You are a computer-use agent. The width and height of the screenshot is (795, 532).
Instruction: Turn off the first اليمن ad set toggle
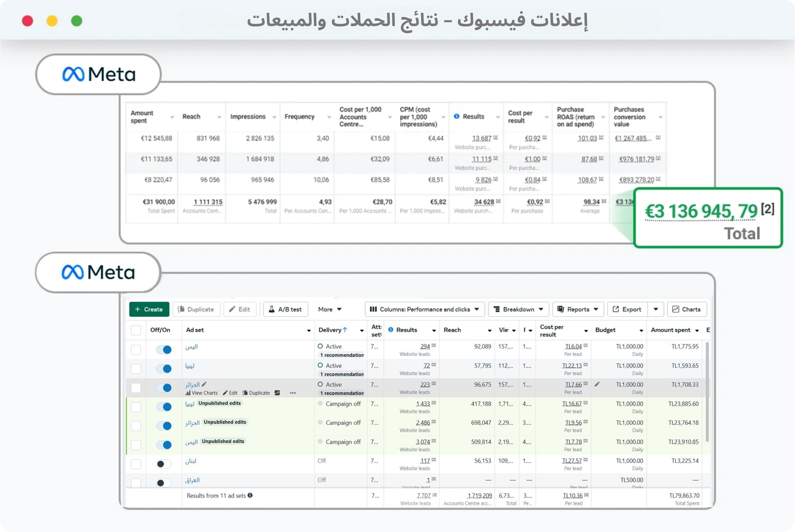(164, 349)
